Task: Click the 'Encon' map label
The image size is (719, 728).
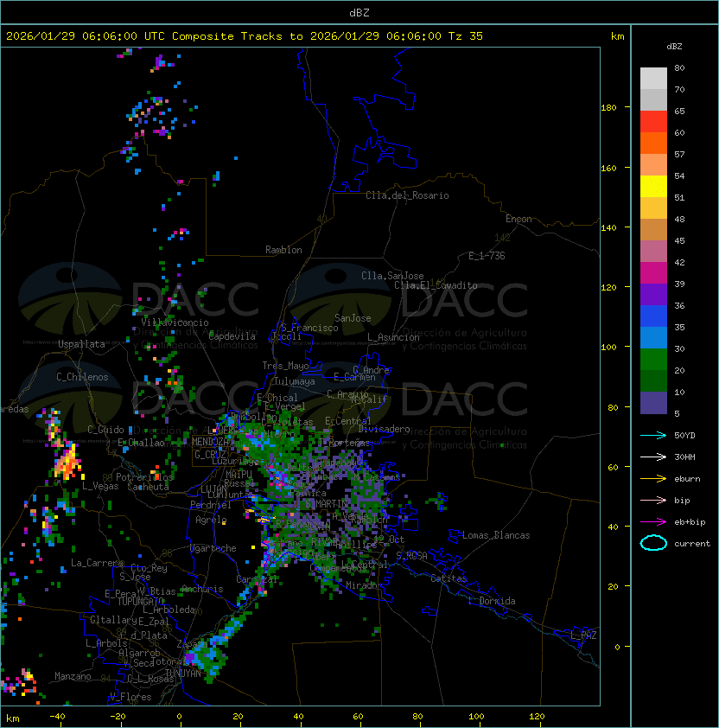Action: click(519, 219)
